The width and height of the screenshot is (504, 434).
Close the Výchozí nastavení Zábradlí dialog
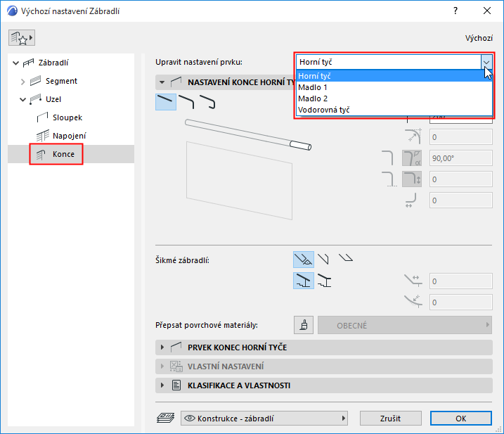tap(487, 11)
